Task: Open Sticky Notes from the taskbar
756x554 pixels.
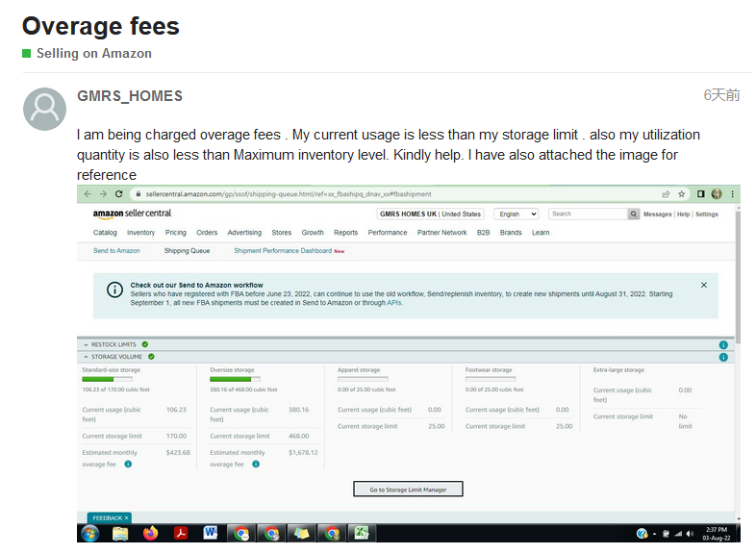Action: 301,533
